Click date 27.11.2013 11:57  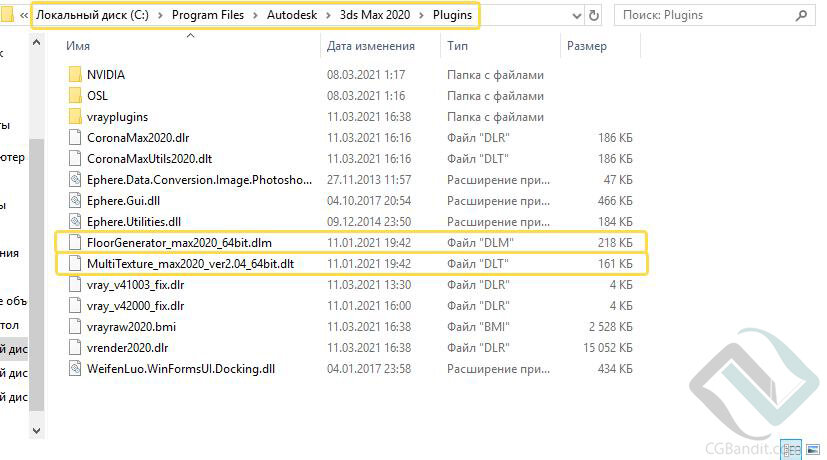click(x=369, y=180)
